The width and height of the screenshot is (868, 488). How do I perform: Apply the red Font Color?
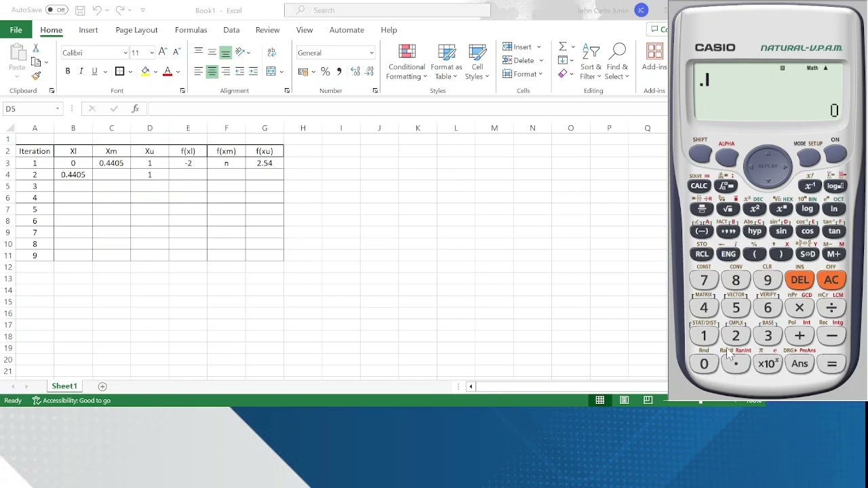pyautogui.click(x=167, y=71)
